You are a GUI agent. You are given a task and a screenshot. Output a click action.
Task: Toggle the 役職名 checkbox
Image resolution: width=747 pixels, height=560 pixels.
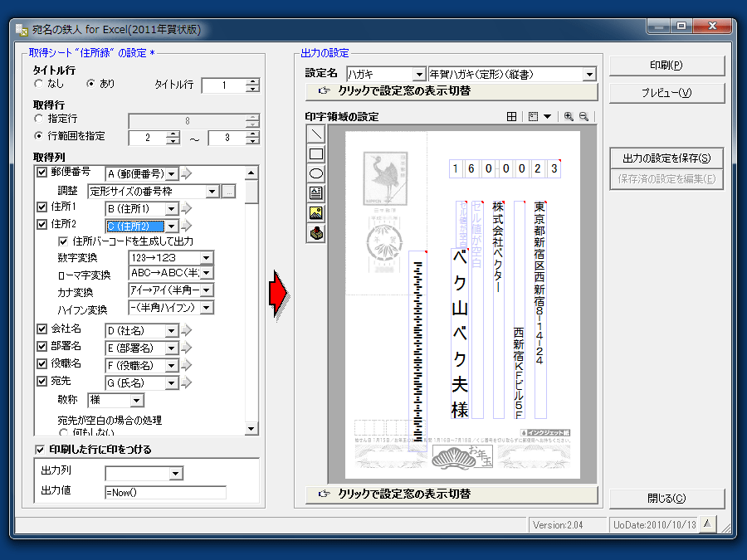42,364
